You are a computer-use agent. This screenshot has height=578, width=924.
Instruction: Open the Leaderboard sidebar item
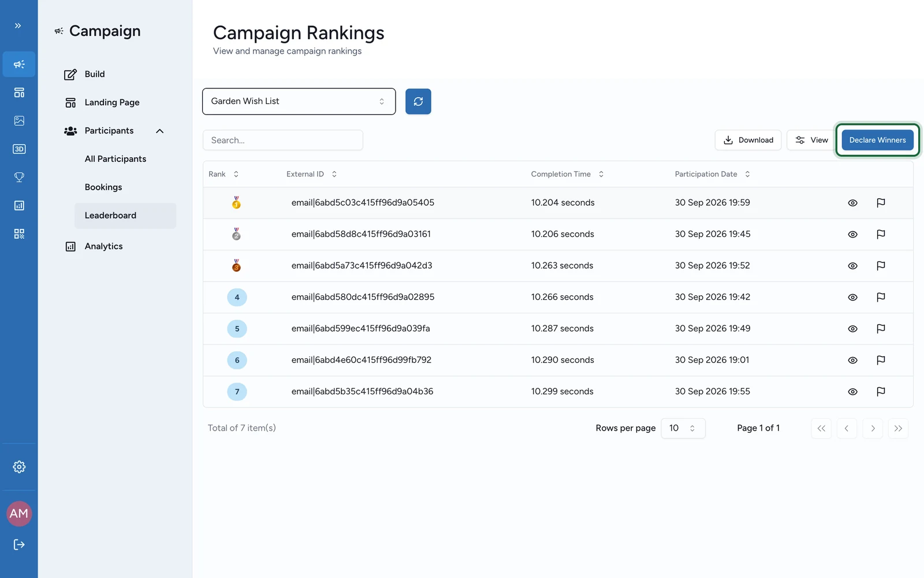pyautogui.click(x=125, y=216)
